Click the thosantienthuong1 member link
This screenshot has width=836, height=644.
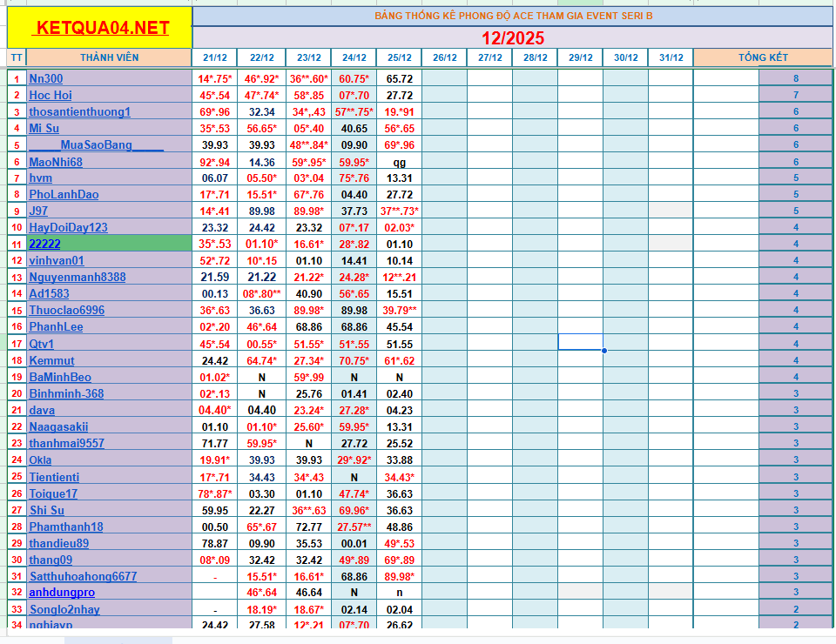pos(79,111)
